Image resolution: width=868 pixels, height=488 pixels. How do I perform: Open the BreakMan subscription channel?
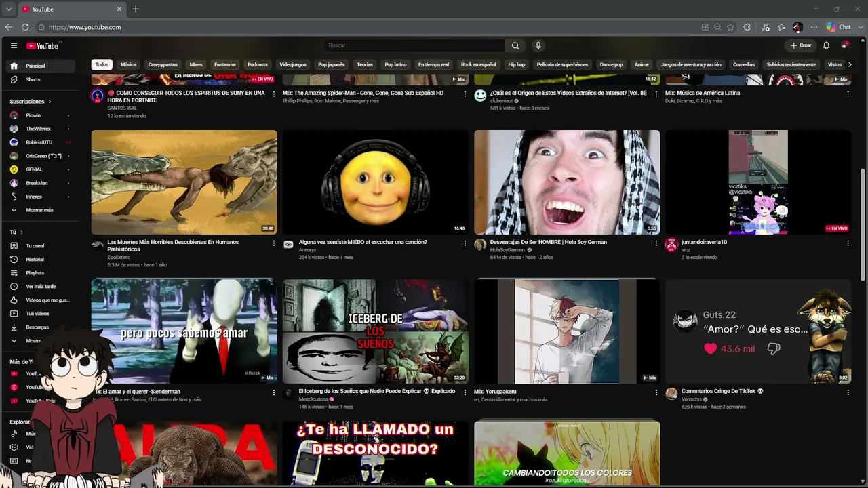tap(41, 183)
